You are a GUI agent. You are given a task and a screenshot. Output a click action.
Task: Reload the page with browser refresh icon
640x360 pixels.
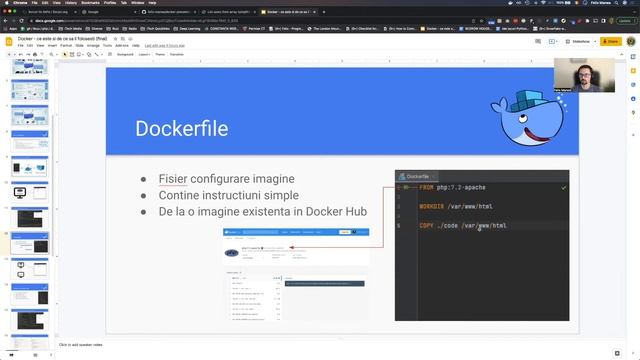(21, 20)
